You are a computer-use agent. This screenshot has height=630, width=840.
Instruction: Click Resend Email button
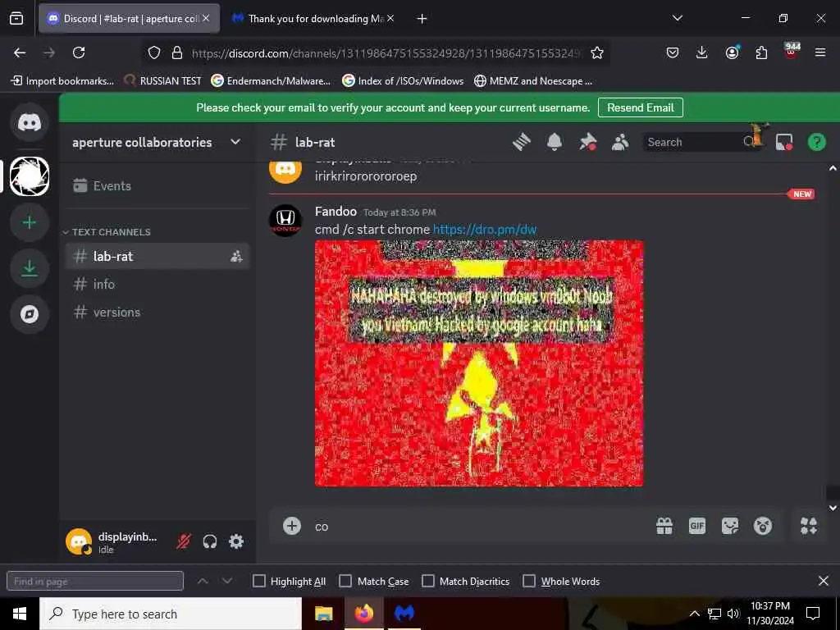[x=640, y=107]
